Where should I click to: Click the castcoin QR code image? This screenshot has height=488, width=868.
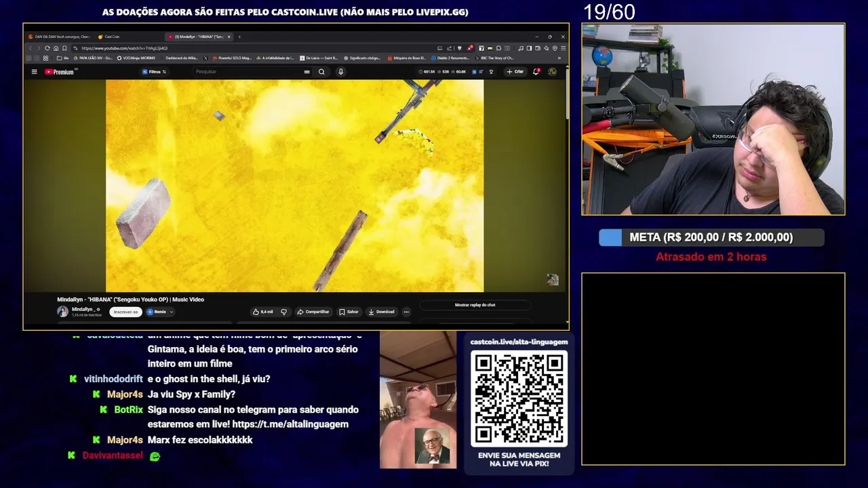point(519,399)
